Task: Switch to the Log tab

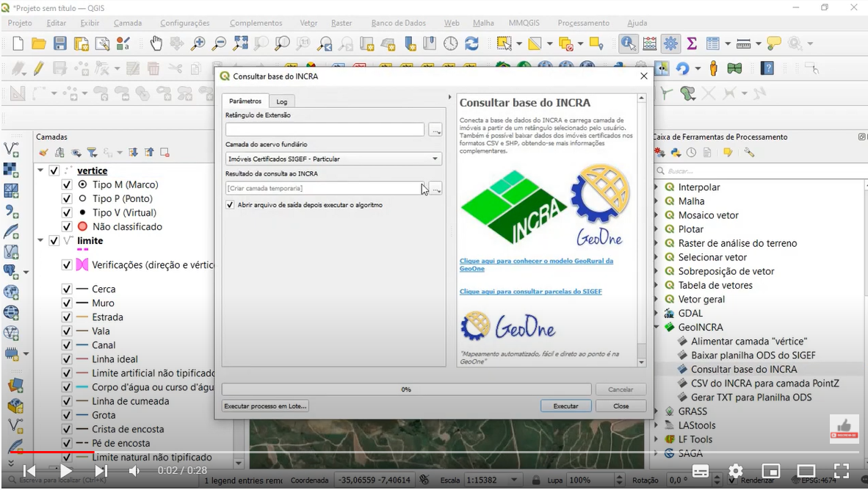Action: coord(282,101)
